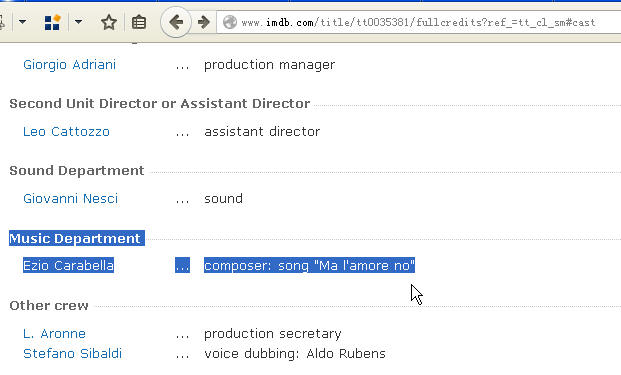Screen dimensions: 621x375
Task: Click the forward navigation arrow
Action: tap(204, 22)
